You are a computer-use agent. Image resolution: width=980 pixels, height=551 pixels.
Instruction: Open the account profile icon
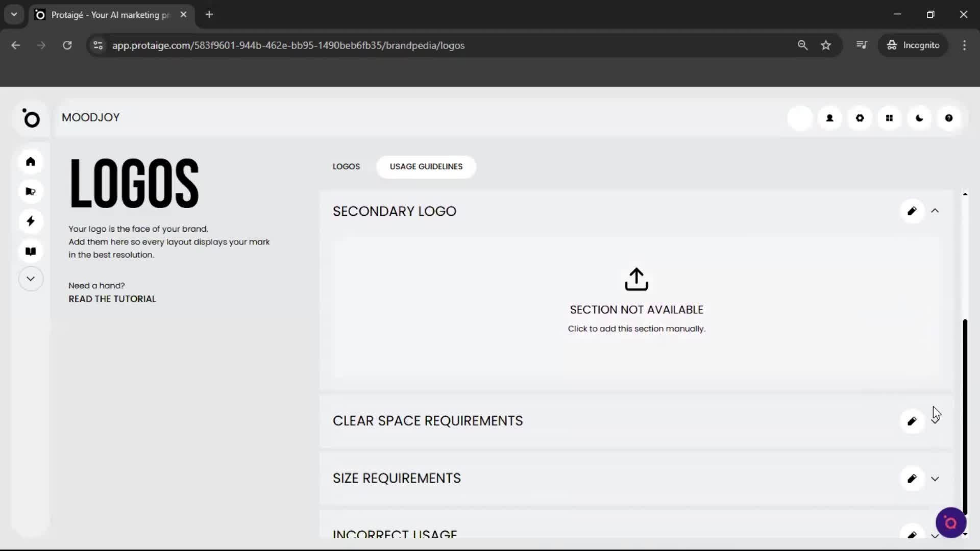point(829,118)
